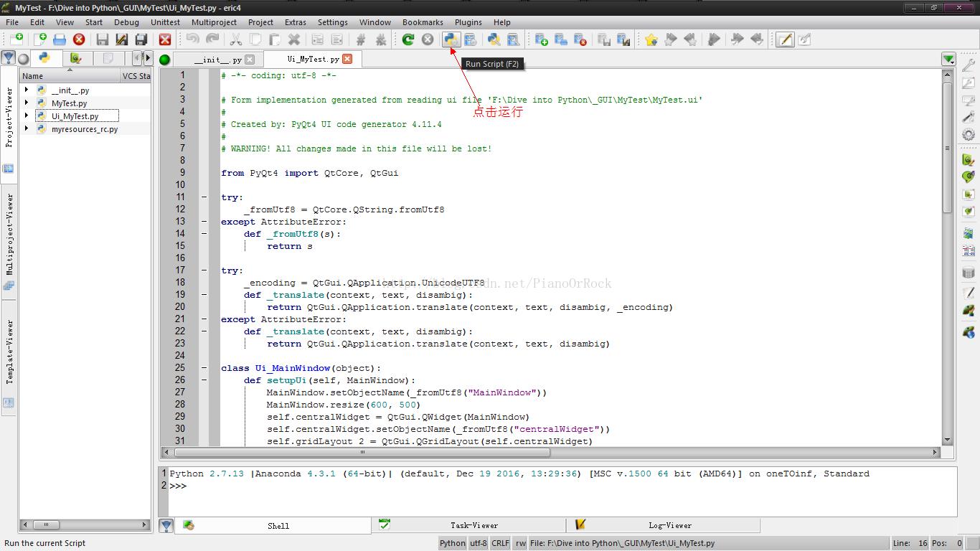Viewport: 980px width, 551px height.
Task: Toggle Edit Profile pencil button
Action: 785,39
